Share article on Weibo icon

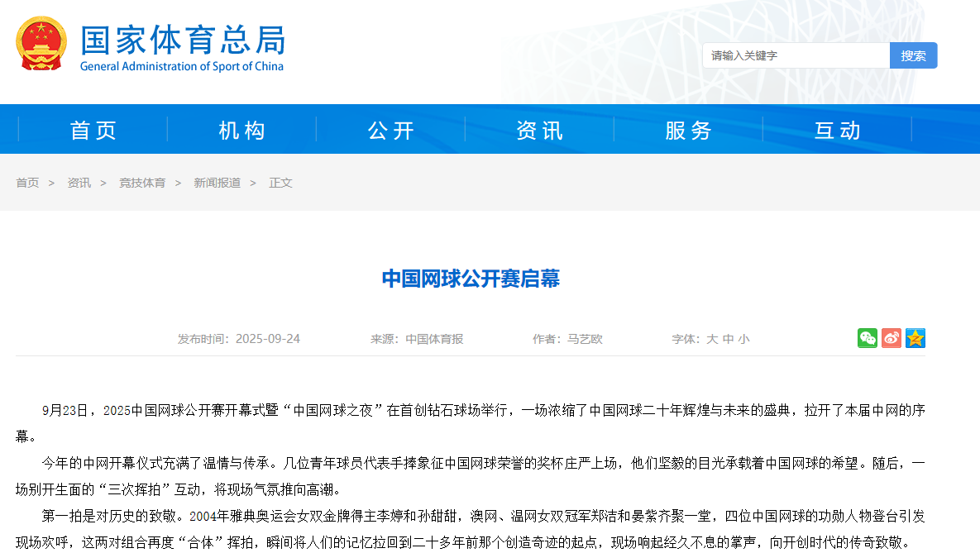(x=891, y=338)
